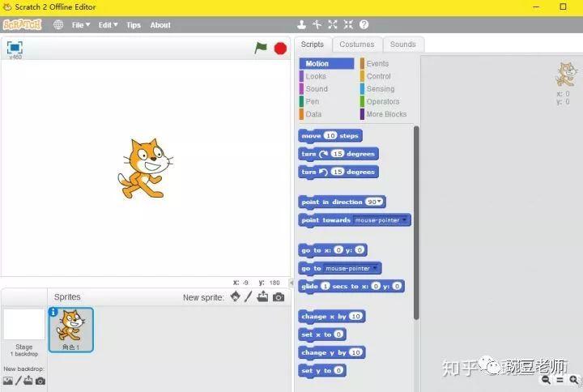Upload sprite from file
The image size is (583, 392).
(x=262, y=296)
